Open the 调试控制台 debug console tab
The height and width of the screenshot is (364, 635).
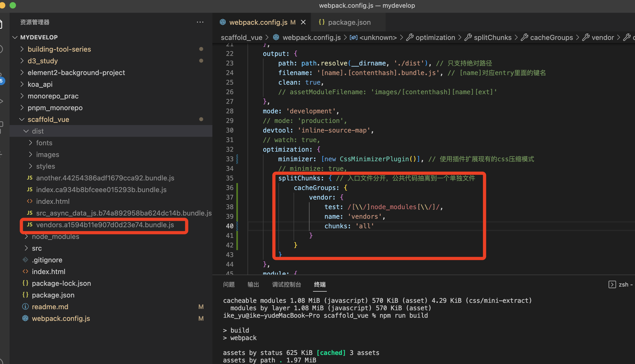pos(286,284)
